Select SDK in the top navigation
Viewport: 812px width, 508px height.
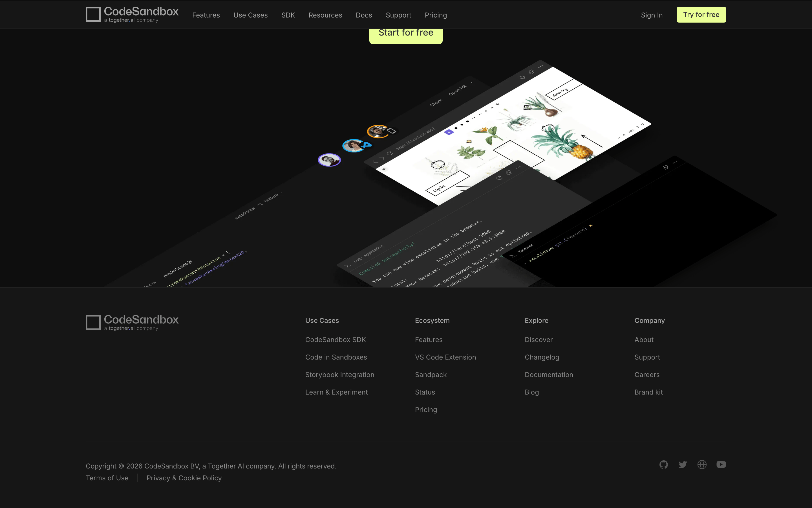point(288,15)
